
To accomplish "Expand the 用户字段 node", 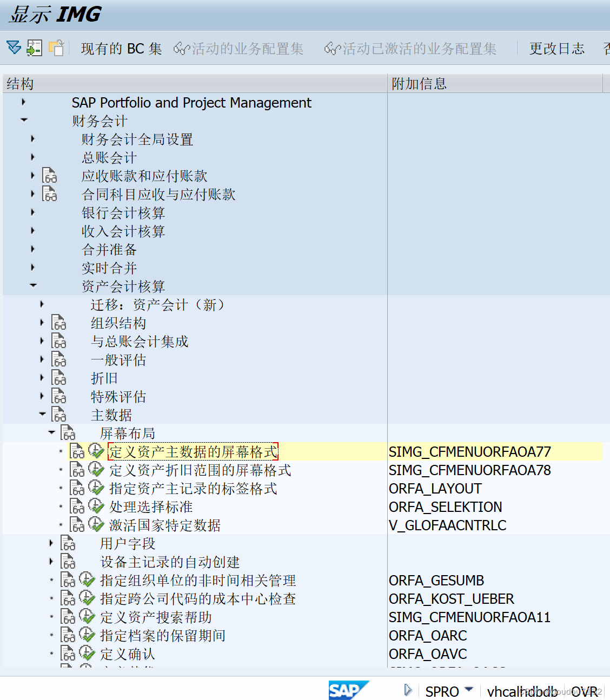I will 51,543.
